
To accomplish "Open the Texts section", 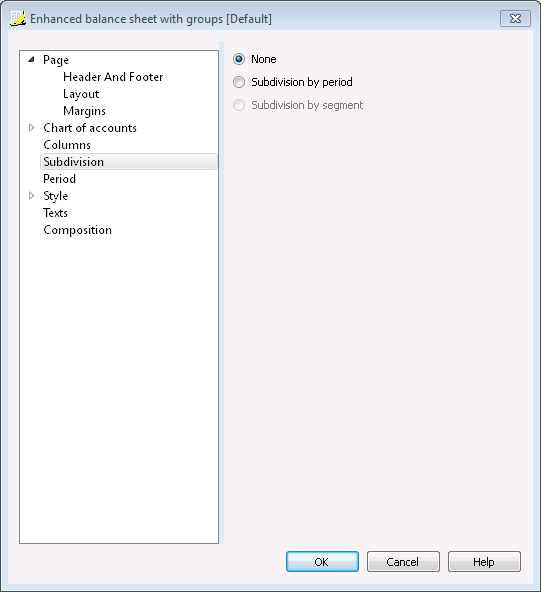I will pyautogui.click(x=55, y=213).
